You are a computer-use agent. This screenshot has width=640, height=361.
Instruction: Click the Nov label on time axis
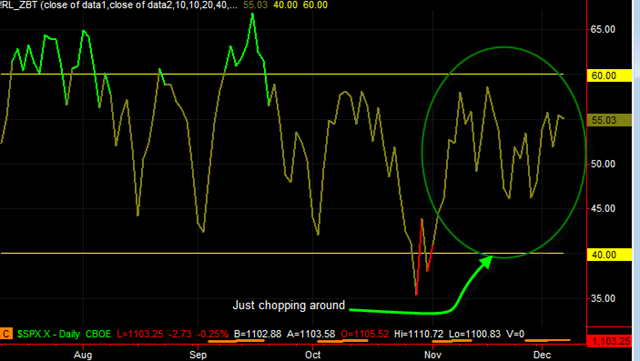point(432,355)
